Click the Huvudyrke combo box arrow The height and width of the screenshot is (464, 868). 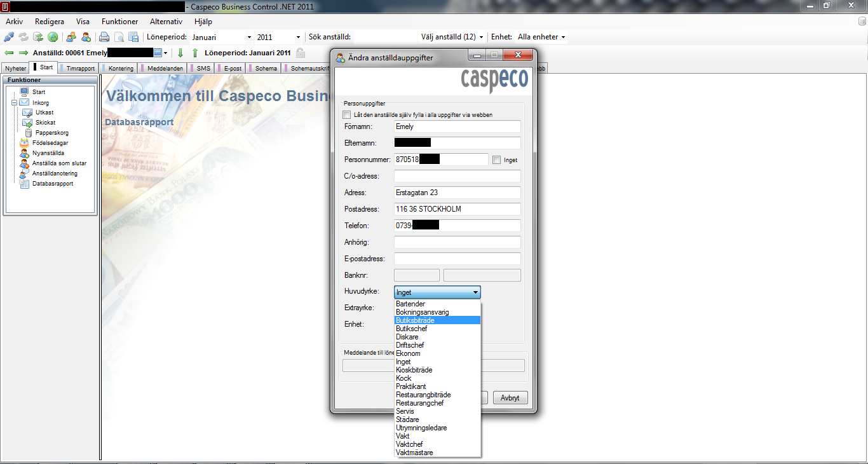click(x=475, y=292)
